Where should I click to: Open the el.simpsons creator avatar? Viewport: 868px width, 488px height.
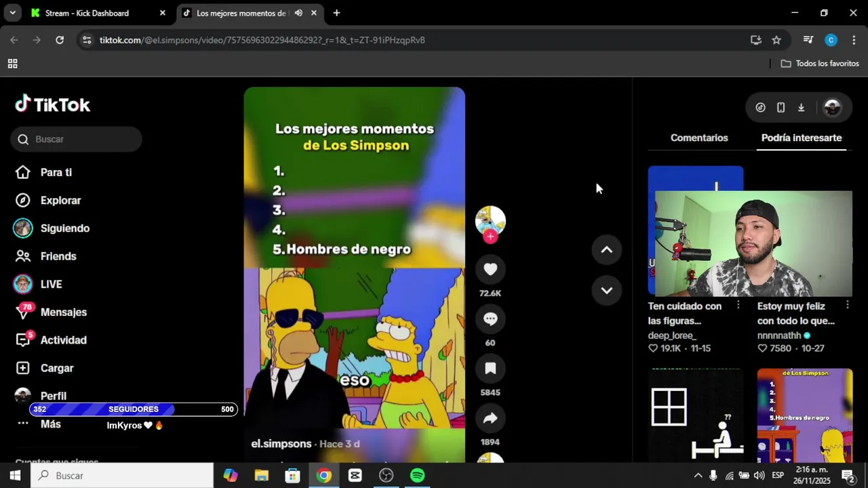point(490,221)
